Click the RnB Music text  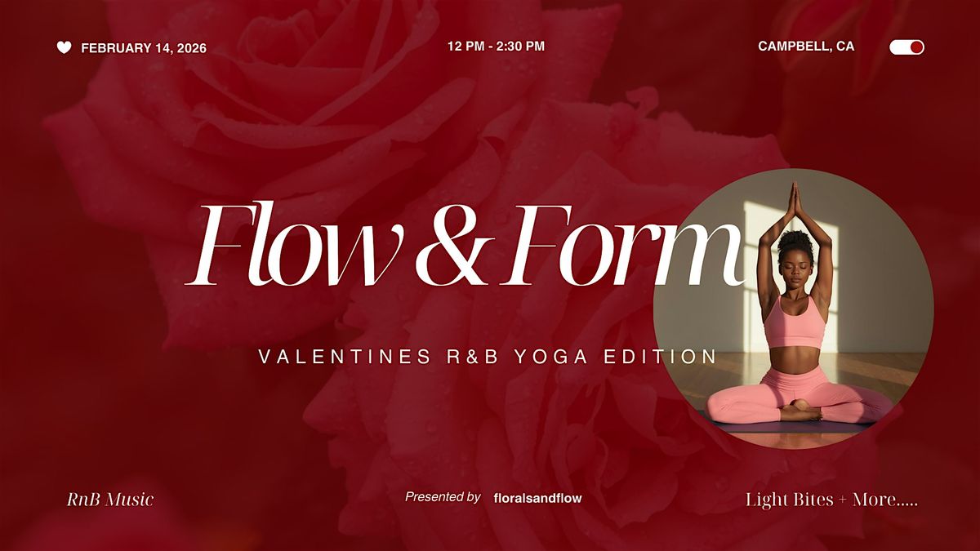coord(110,499)
